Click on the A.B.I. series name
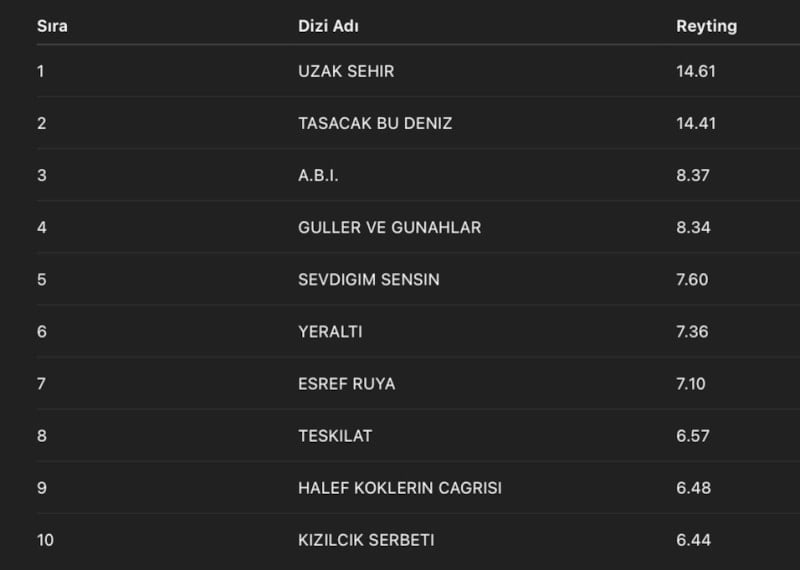This screenshot has height=570, width=800. click(x=319, y=175)
